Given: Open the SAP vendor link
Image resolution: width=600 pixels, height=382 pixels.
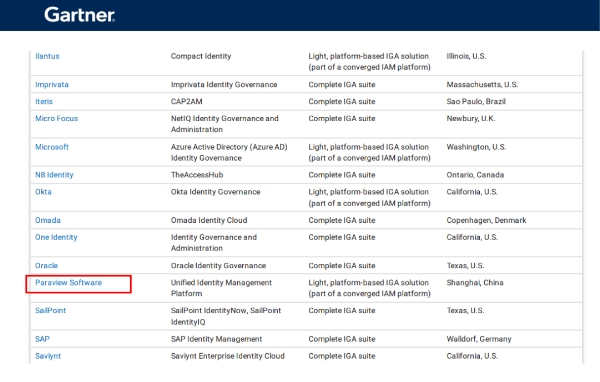Looking at the screenshot, I should coord(42,339).
